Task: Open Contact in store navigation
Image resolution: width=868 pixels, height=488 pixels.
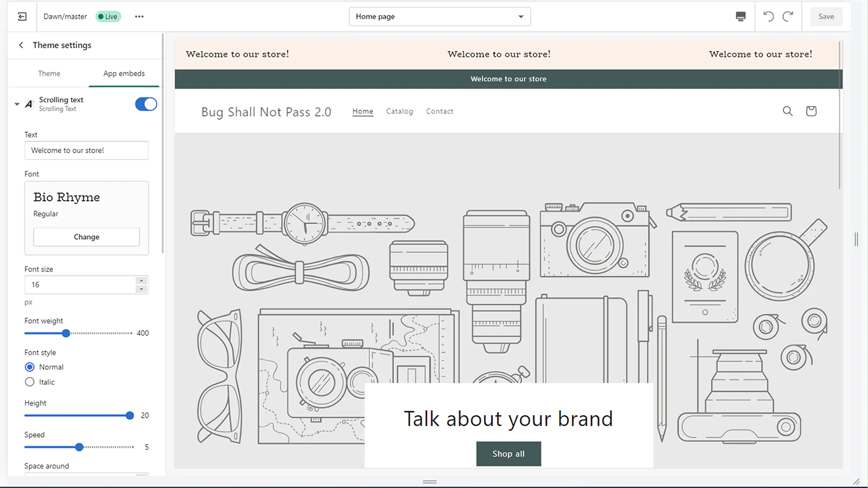Action: [439, 111]
